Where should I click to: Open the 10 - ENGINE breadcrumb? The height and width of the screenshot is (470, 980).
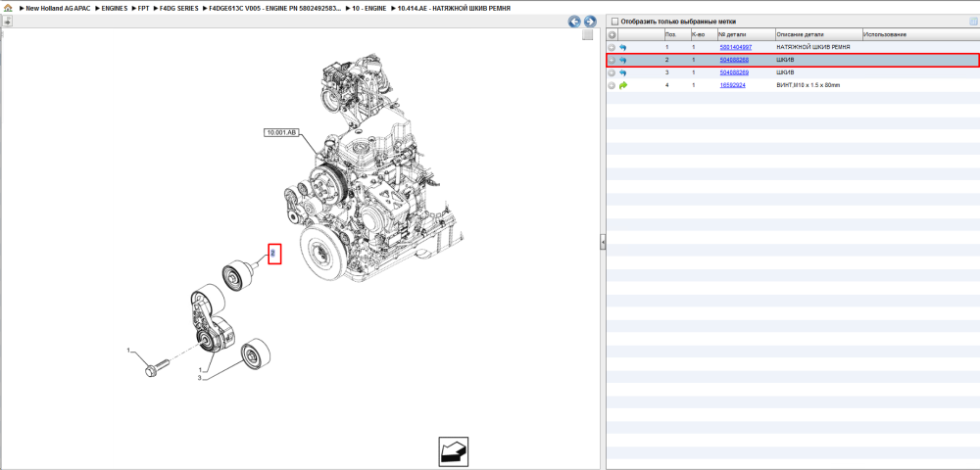point(367,9)
